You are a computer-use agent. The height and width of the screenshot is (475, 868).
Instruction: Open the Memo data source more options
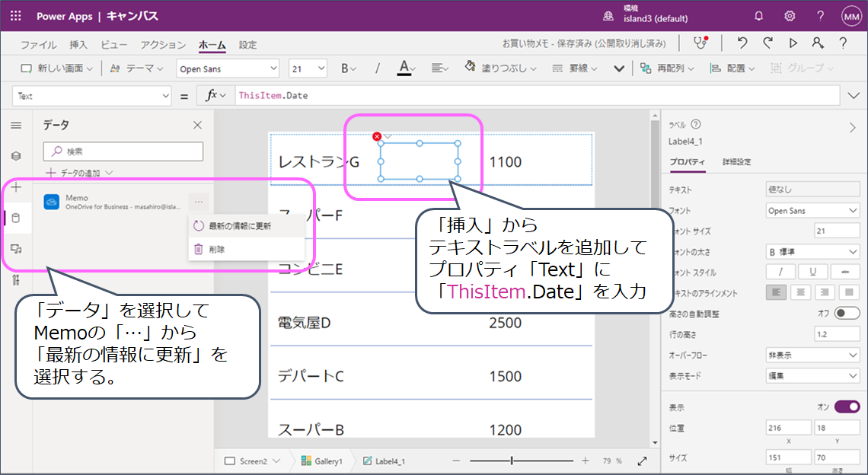199,202
